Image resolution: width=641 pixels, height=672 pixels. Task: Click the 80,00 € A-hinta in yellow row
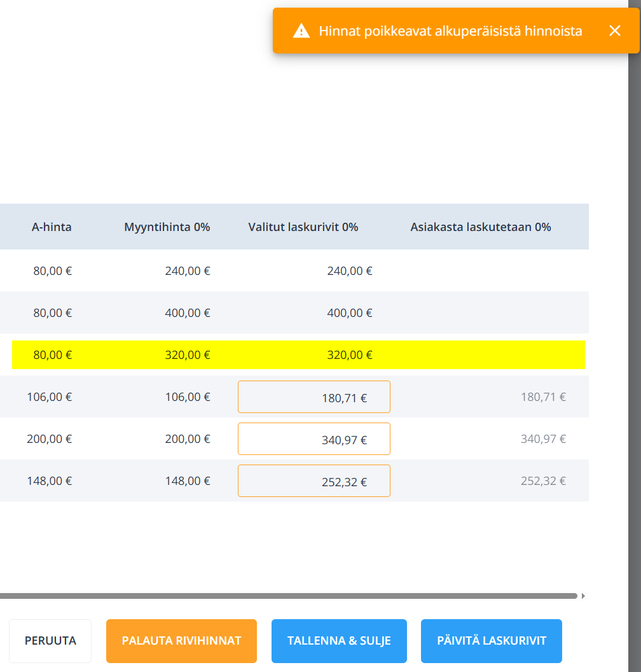(53, 355)
